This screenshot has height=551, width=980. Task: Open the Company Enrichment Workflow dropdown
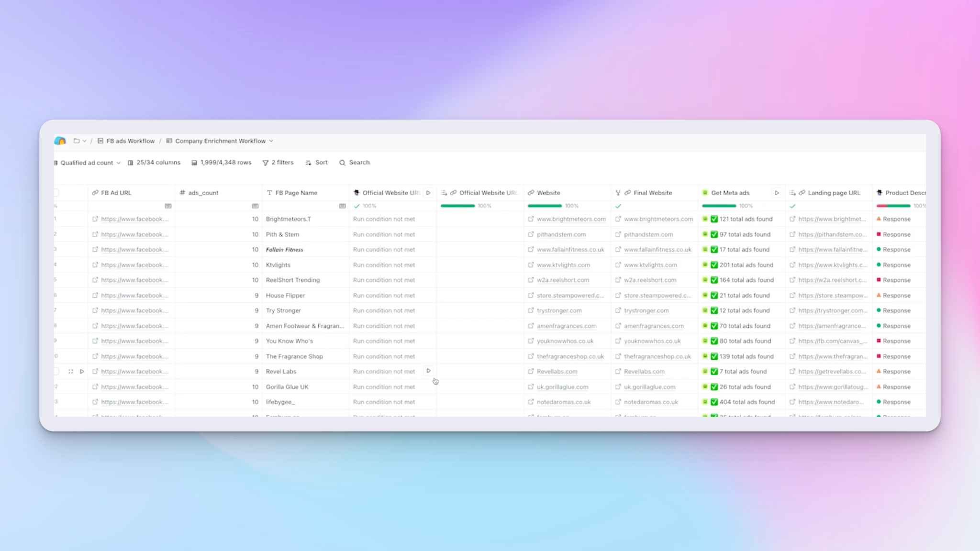coord(271,141)
